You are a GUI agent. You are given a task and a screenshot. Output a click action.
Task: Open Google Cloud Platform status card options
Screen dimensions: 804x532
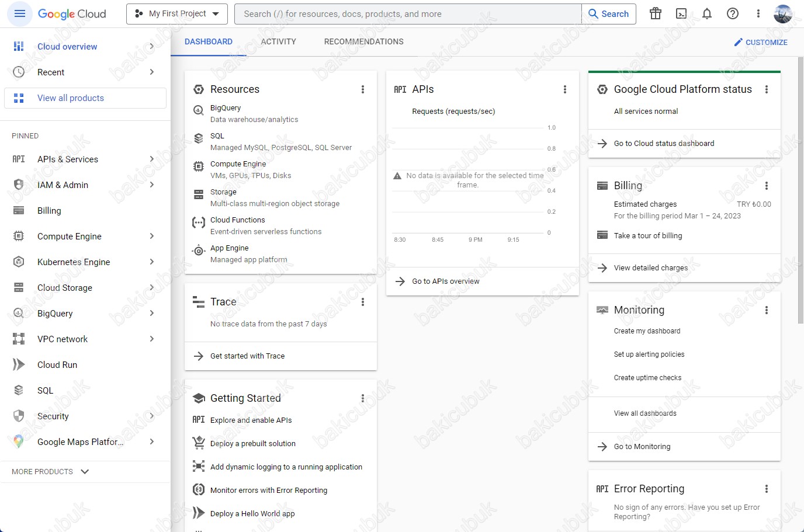(767, 89)
